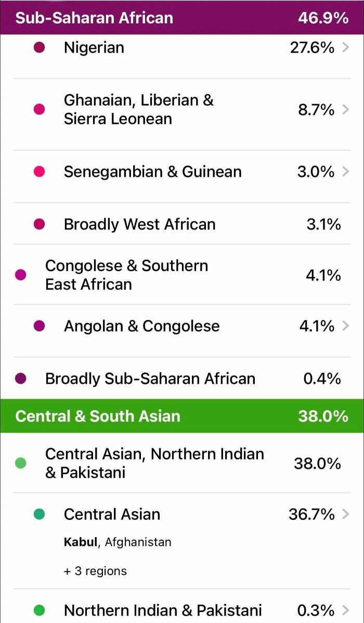Screen dimensions: 364x623
Task: Select the Central & South Asian header bar
Action: [182, 416]
